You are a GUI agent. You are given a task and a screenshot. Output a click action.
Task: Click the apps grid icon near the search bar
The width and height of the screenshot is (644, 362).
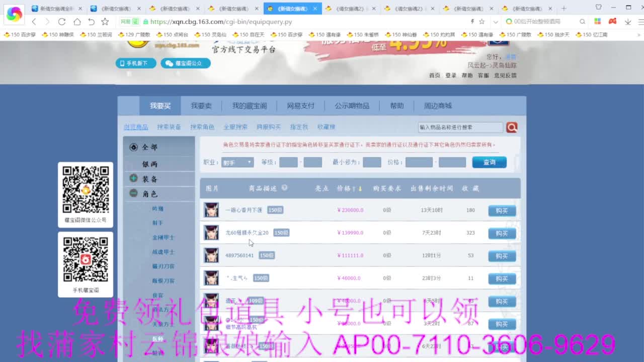(597, 22)
